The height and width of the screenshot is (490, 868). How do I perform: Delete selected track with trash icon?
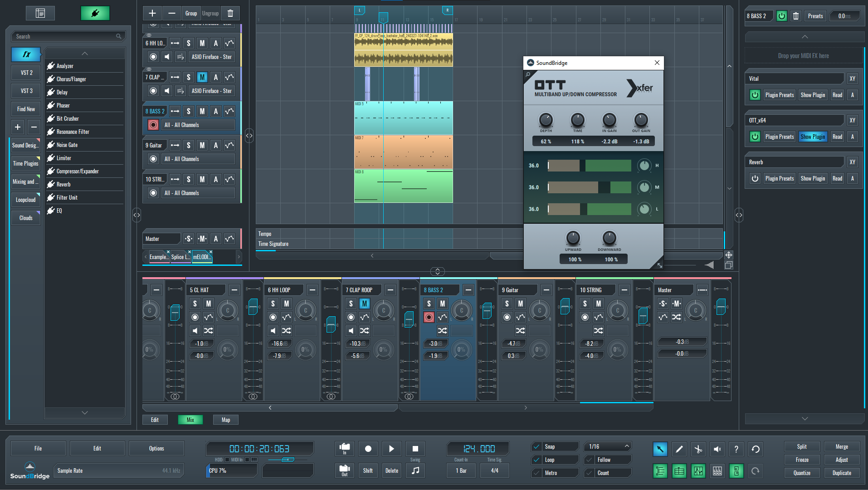tap(230, 13)
